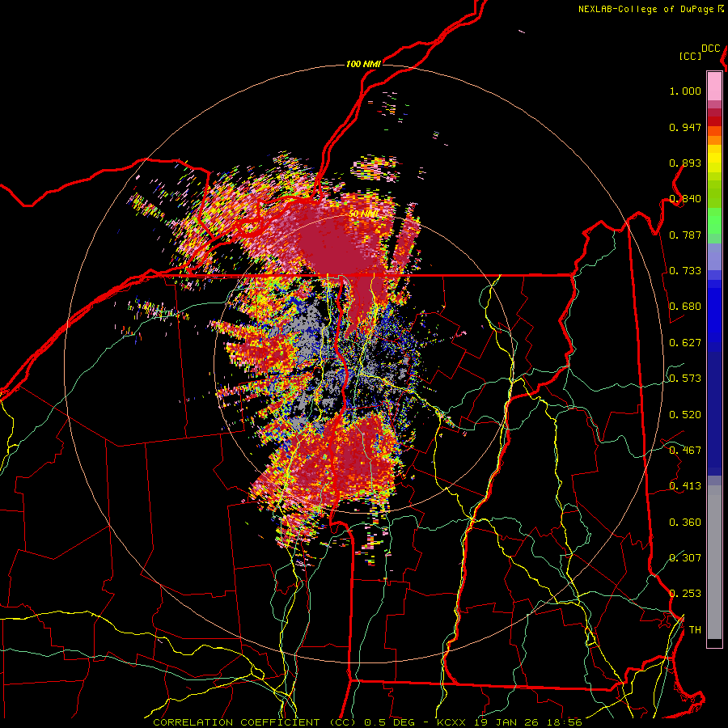The image size is (728, 728).
Task: Select the 1.000 scale value
Action: (x=685, y=91)
